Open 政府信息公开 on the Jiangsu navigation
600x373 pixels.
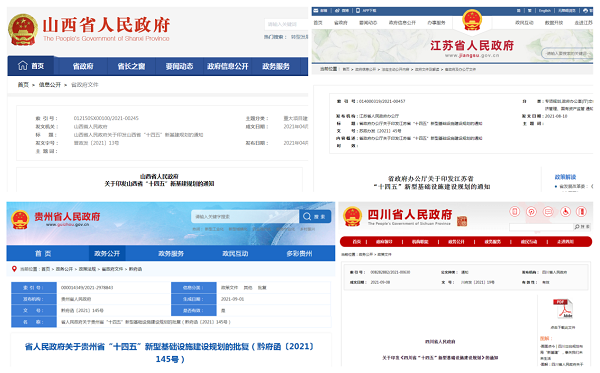click(402, 23)
